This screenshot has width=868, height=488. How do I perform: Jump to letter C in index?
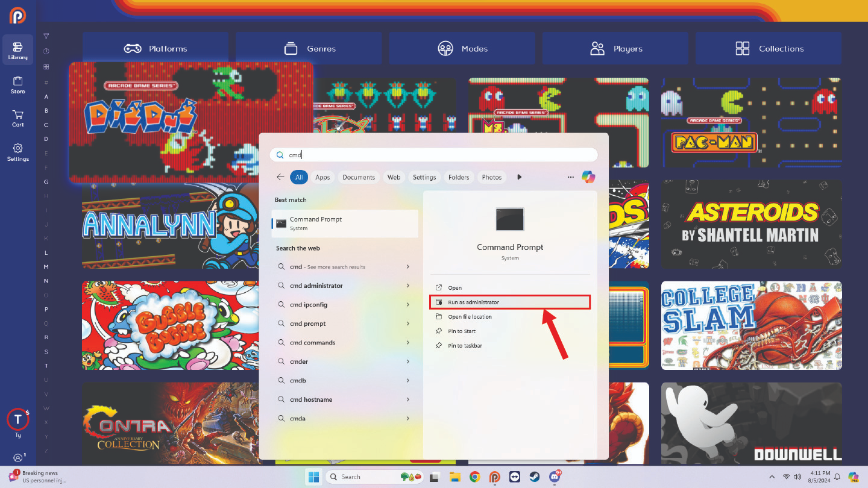(x=46, y=125)
